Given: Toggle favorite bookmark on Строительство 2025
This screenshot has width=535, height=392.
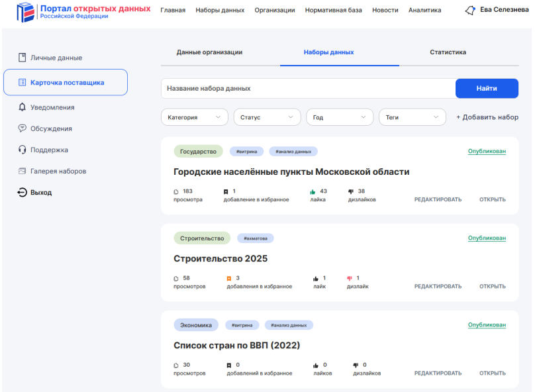Looking at the screenshot, I should (228, 278).
